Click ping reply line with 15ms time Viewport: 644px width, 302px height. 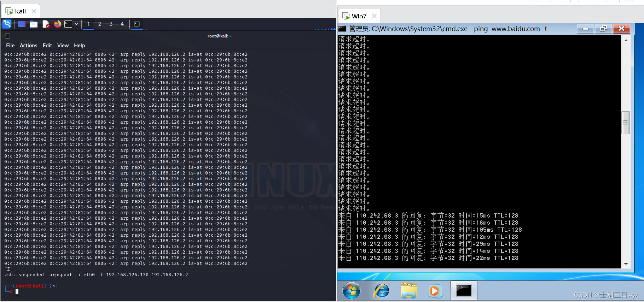pos(428,216)
